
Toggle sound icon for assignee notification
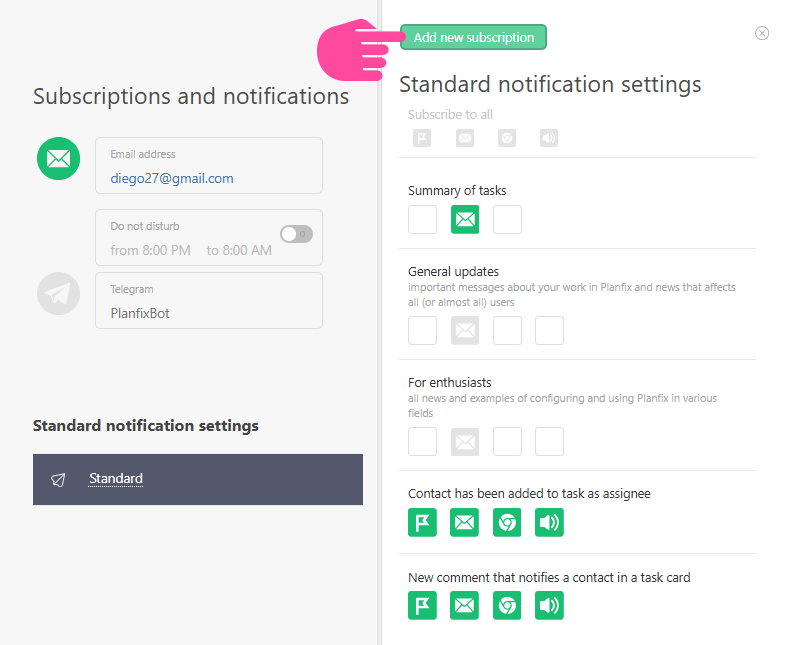point(549,523)
